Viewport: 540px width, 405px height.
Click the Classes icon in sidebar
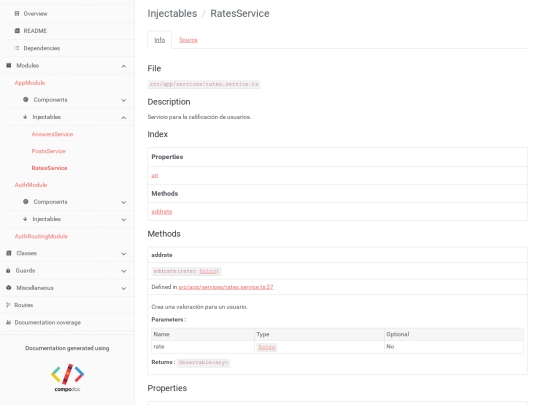tap(9, 253)
